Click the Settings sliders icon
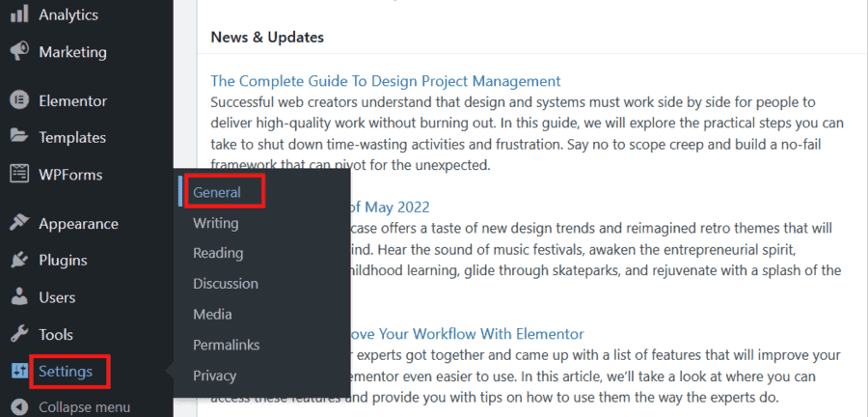This screenshot has height=417, width=868. point(19,371)
